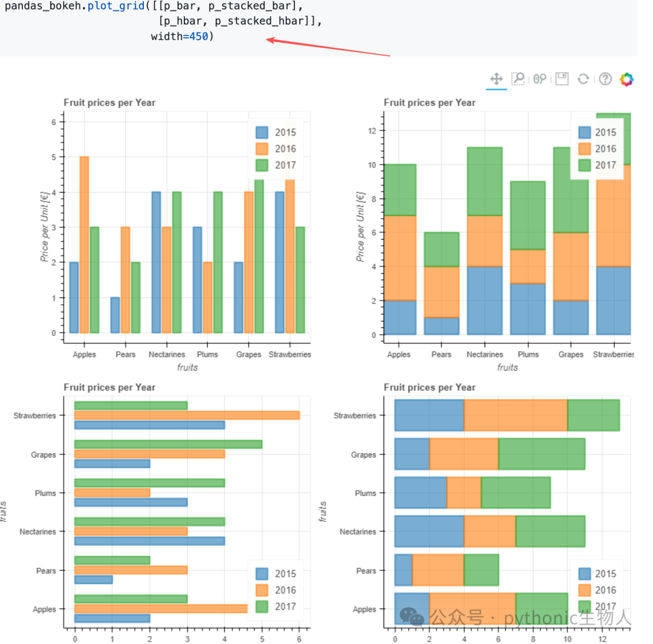Open Bokeh help via question mark icon
Screen dimensions: 653x644
[x=605, y=79]
